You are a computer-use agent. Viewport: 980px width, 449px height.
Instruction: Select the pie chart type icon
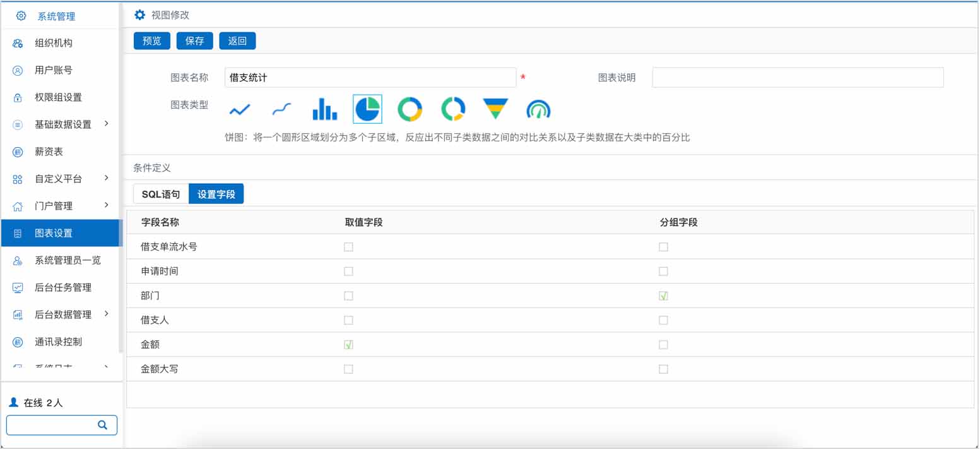[x=368, y=109]
